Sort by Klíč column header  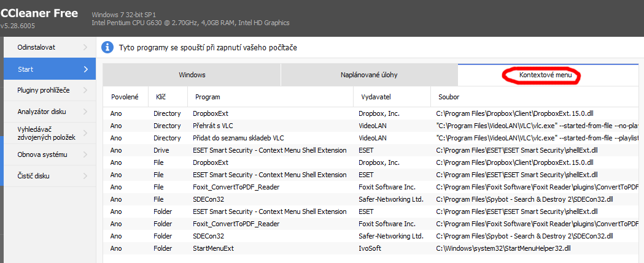pyautogui.click(x=161, y=97)
